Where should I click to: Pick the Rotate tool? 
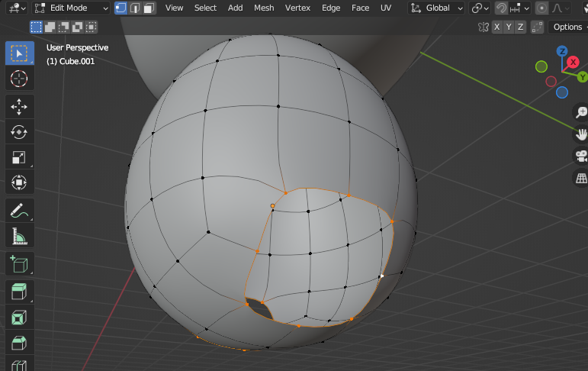coord(20,132)
